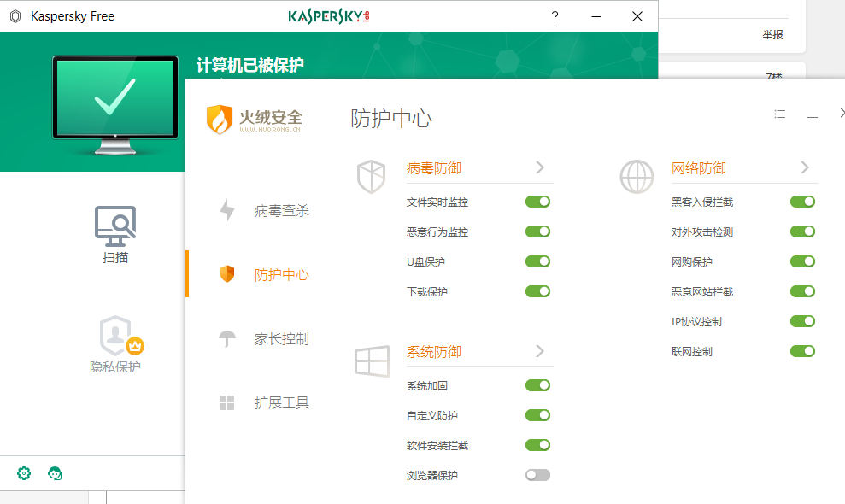Click the 举报 link

(772, 35)
